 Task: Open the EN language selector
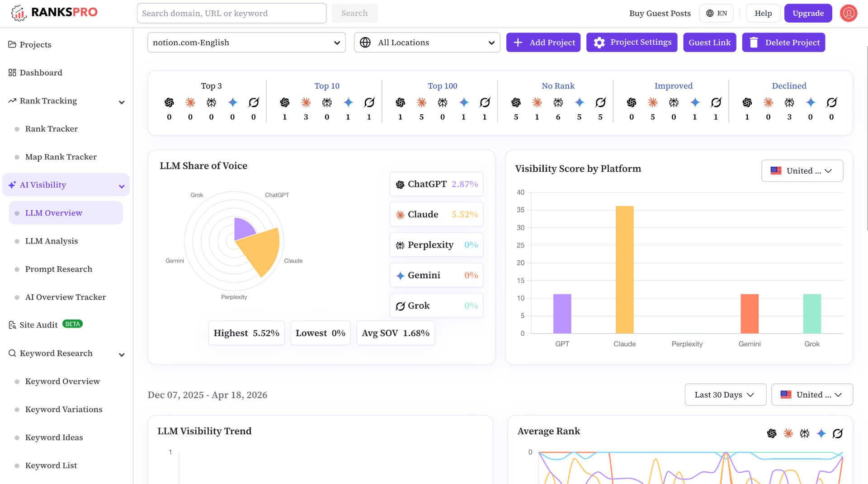tap(716, 13)
